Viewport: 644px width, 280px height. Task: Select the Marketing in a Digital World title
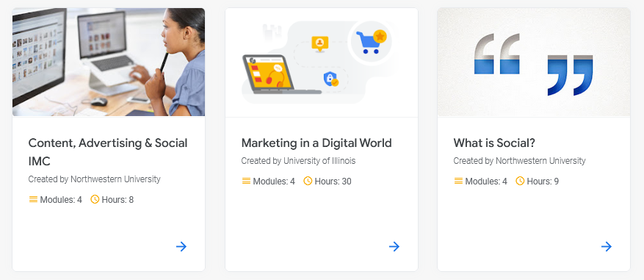pos(316,143)
